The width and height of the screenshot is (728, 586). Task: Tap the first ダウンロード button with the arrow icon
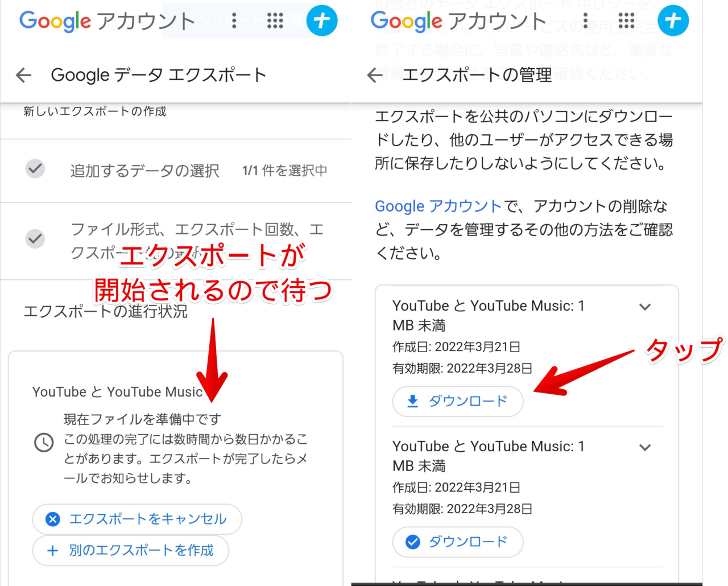pyautogui.click(x=458, y=401)
